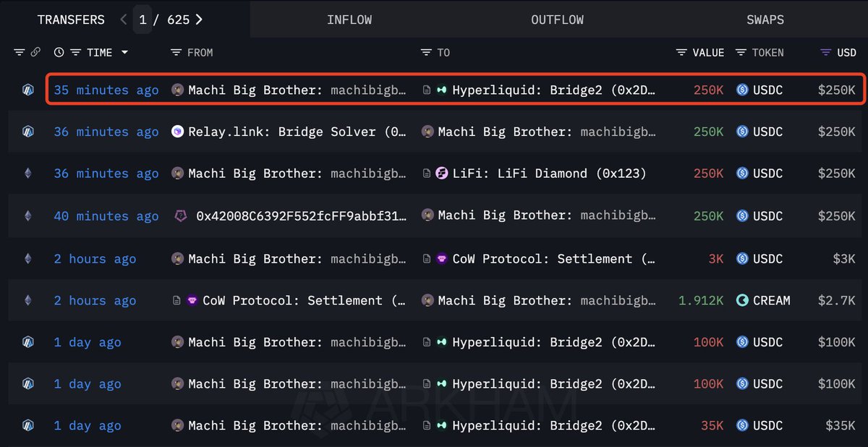
Task: Go to the next transfers page
Action: pyautogui.click(x=199, y=20)
